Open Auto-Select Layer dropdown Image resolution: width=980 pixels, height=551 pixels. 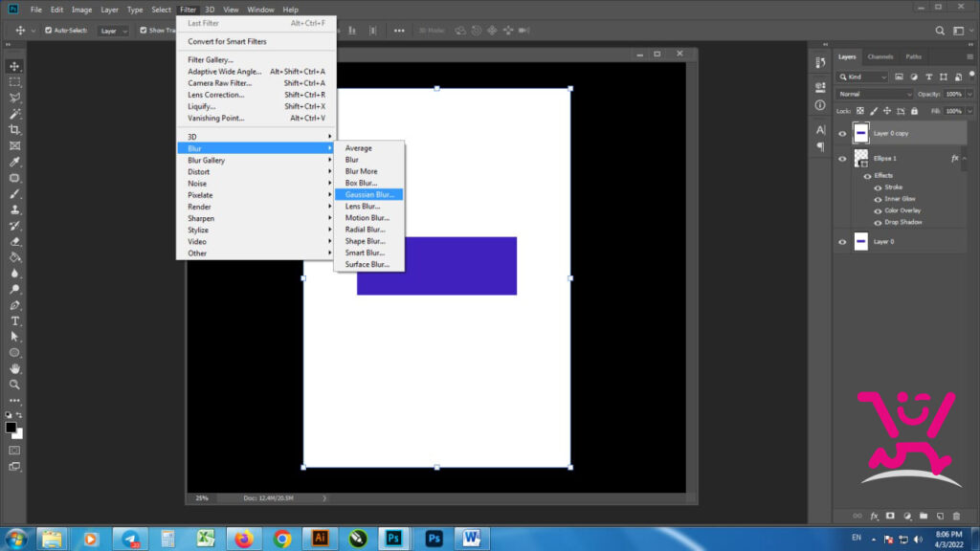[x=113, y=31]
